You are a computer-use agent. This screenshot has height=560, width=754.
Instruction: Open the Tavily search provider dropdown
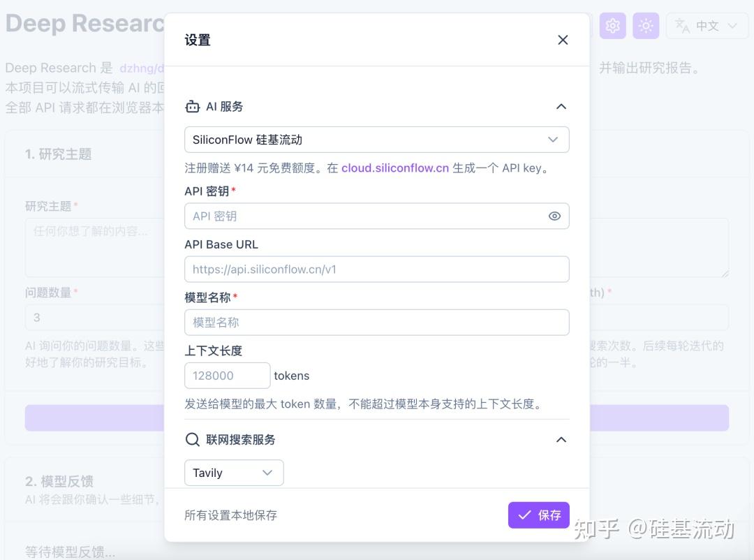tap(234, 473)
